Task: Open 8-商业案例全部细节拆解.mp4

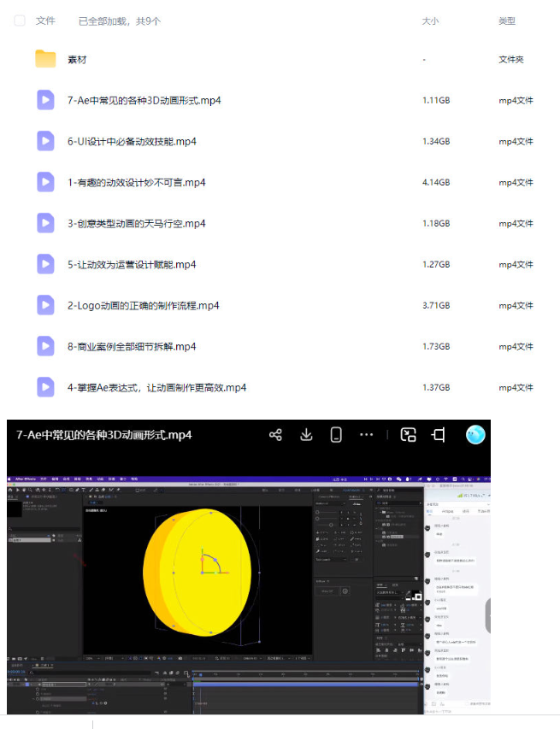Action: (x=132, y=346)
